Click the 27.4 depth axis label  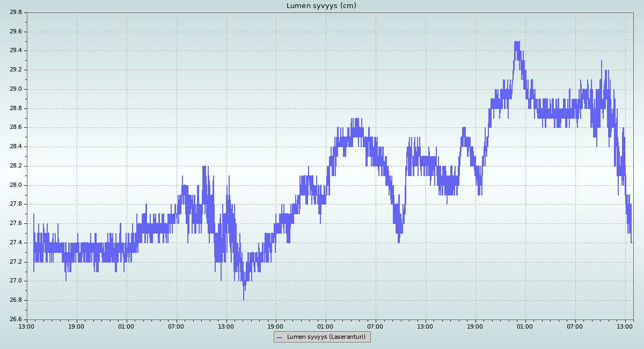point(16,243)
